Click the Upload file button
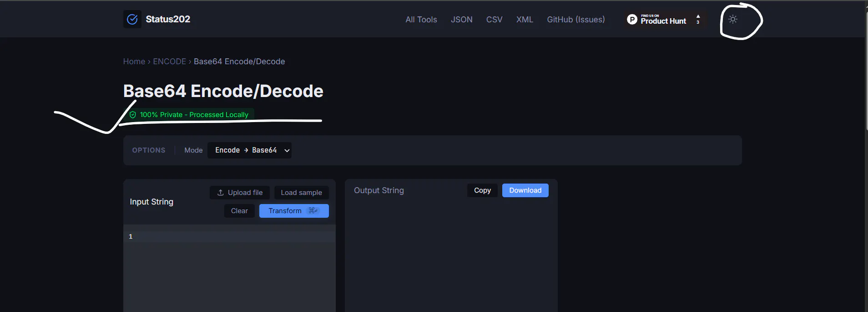The height and width of the screenshot is (312, 868). coord(240,193)
